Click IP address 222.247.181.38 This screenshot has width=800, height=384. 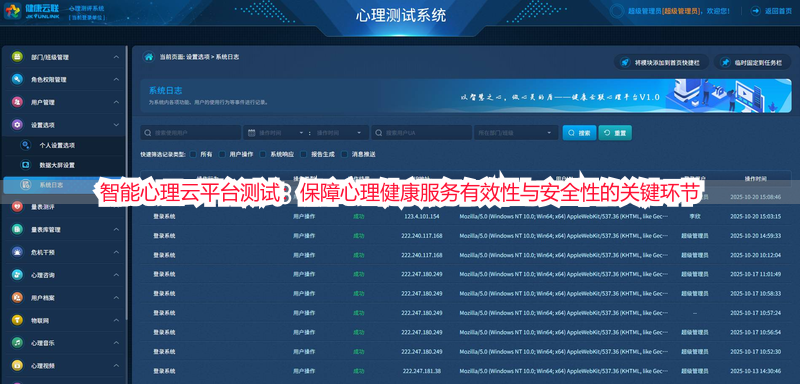[421, 371]
